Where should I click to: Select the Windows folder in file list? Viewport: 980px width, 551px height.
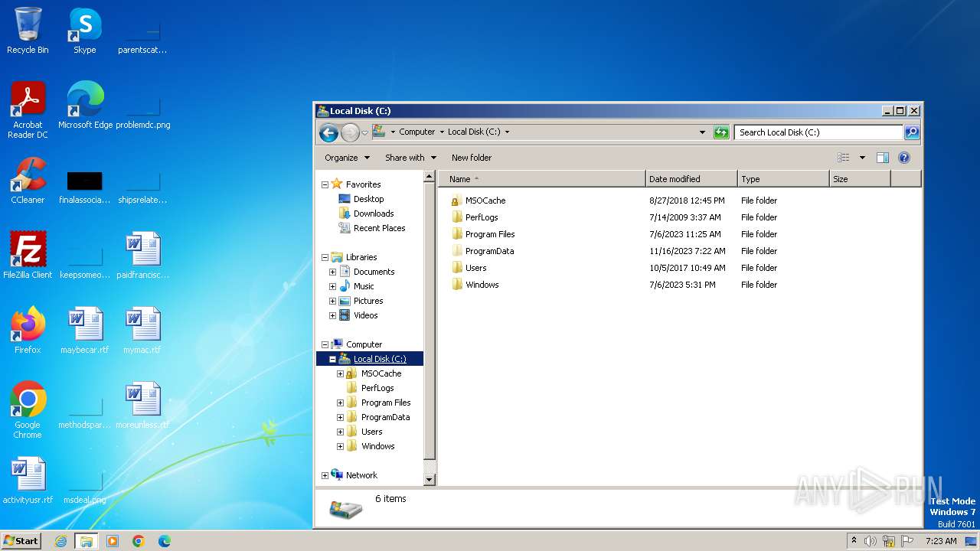482,285
